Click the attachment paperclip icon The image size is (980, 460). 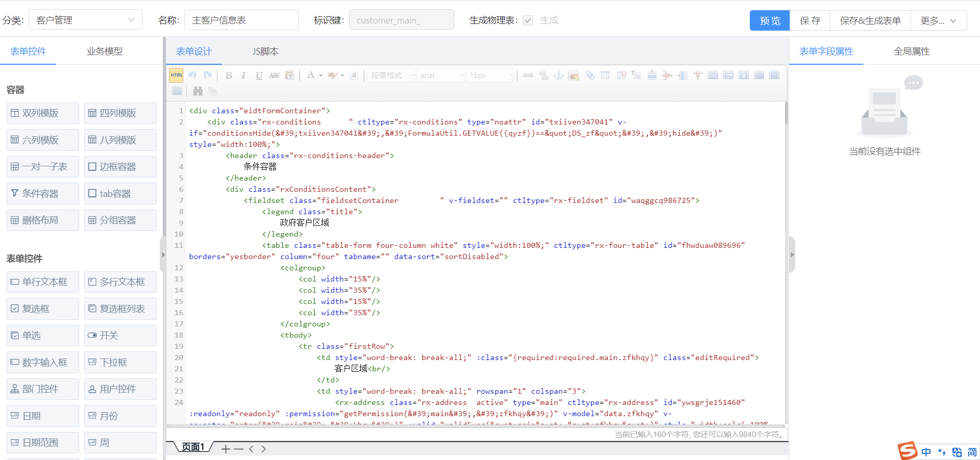[590, 75]
